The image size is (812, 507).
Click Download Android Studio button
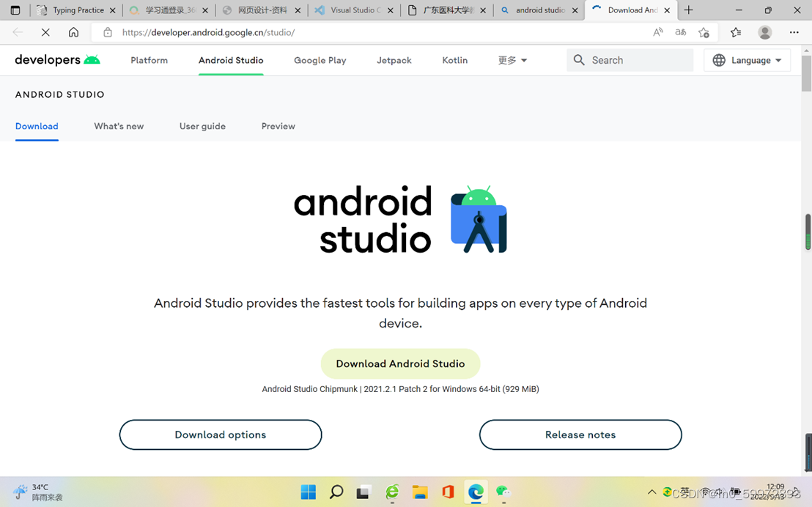point(400,363)
